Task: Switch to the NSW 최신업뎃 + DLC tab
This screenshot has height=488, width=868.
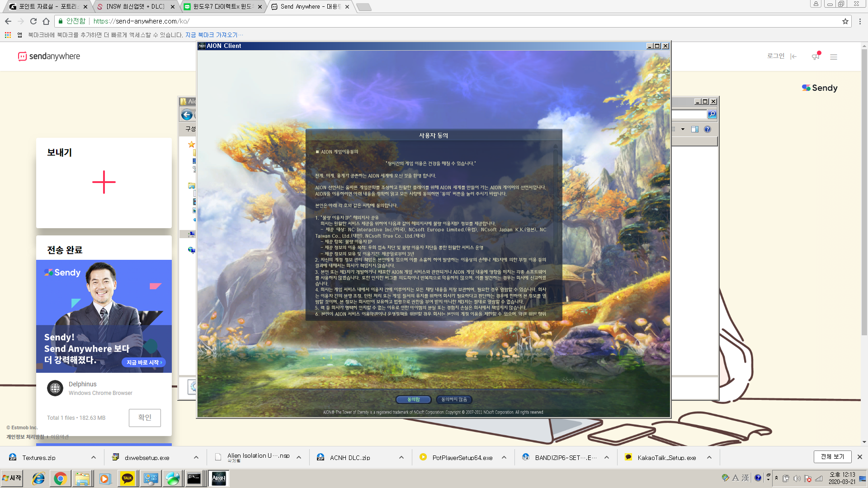Action: tap(136, 6)
